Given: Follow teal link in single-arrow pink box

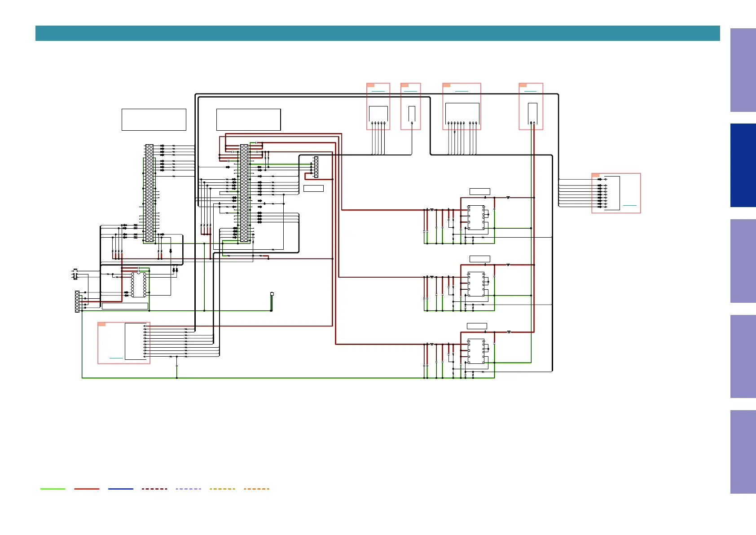Looking at the screenshot, I should tap(410, 91).
